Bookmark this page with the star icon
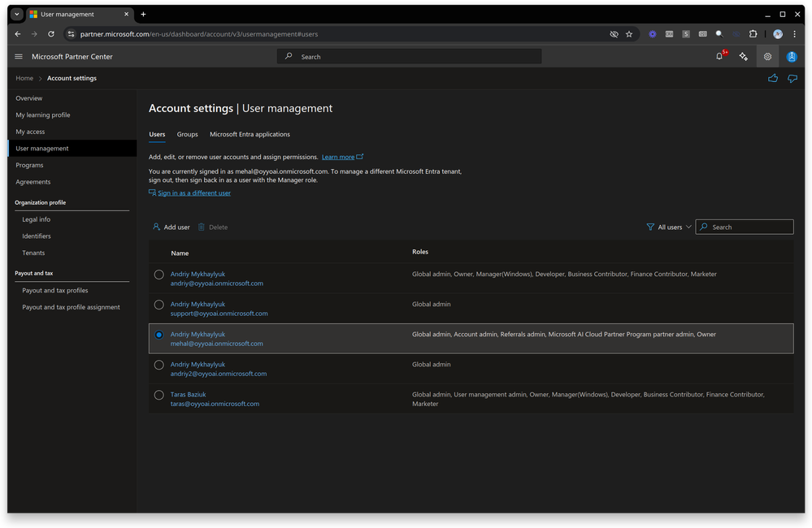The width and height of the screenshot is (812, 528). coord(629,34)
